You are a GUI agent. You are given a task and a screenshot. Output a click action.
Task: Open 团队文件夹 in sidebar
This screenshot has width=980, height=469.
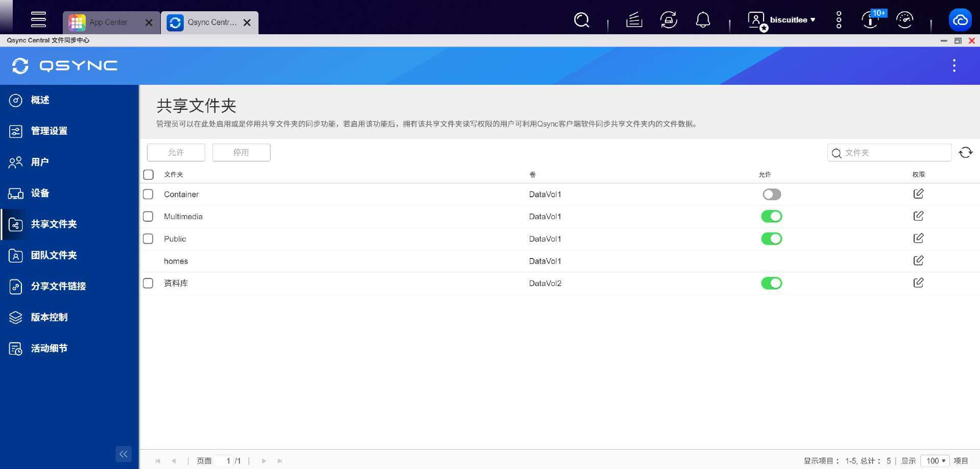(x=69, y=255)
